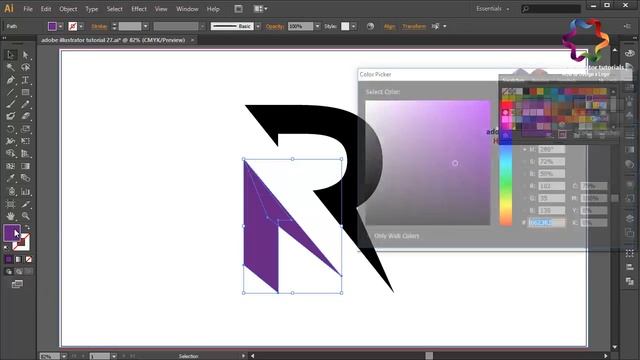This screenshot has height=360, width=640.
Task: Select the Perspective Grid tool
Action: point(25,154)
